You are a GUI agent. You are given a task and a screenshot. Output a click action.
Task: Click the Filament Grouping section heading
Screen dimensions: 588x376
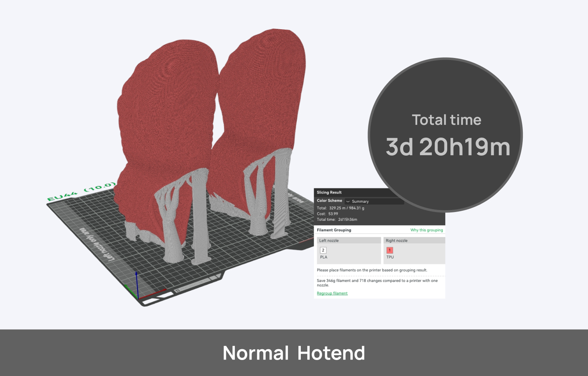point(334,230)
